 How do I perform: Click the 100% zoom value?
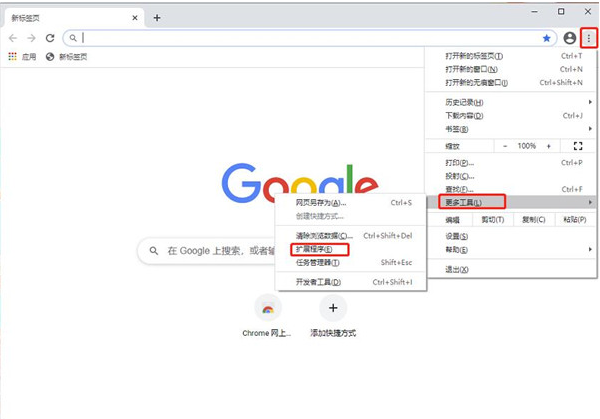527,146
